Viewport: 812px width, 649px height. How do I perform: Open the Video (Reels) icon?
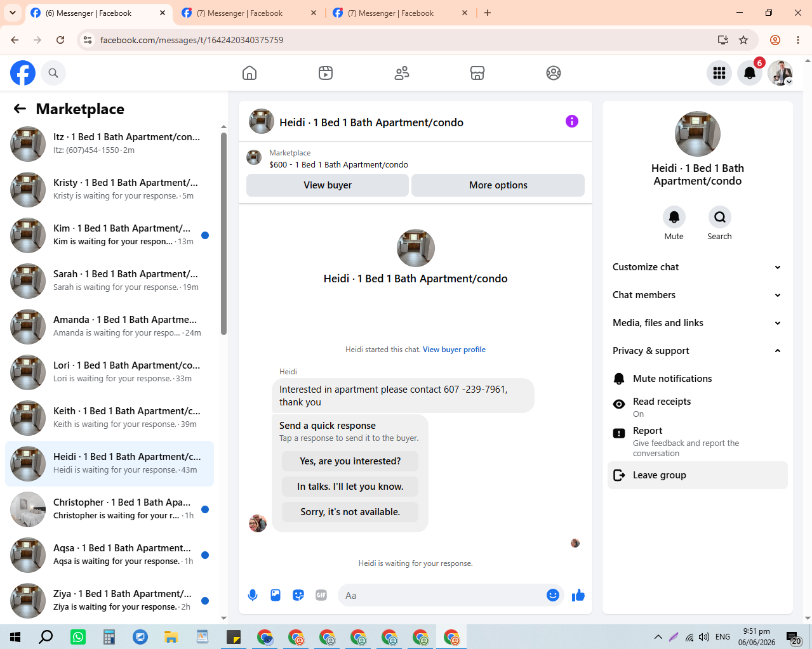pyautogui.click(x=326, y=73)
